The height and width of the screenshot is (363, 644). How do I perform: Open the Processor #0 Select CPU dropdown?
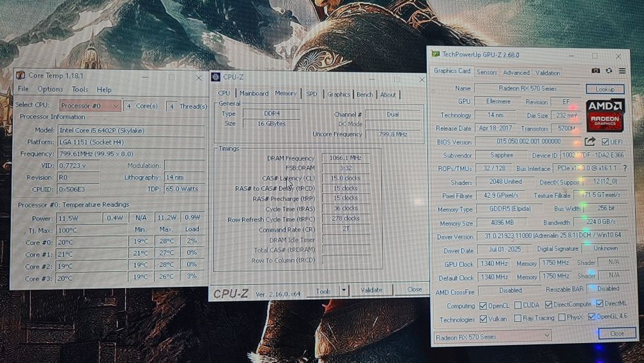(x=90, y=106)
